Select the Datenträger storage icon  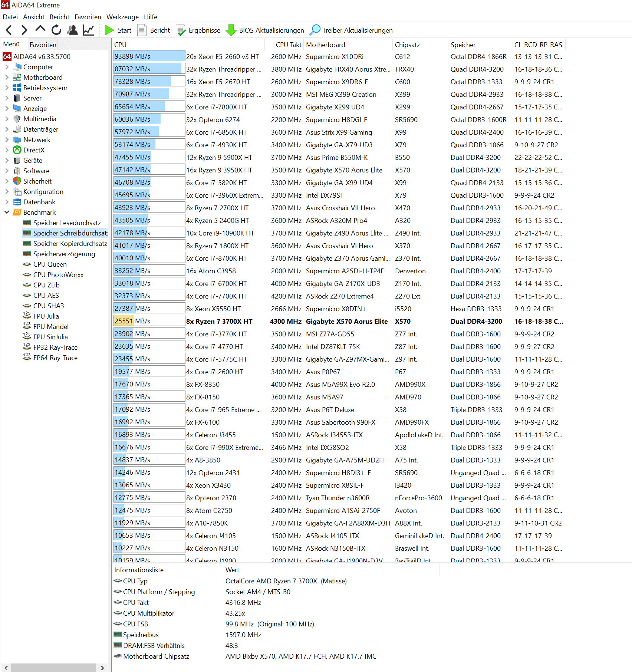pos(17,129)
